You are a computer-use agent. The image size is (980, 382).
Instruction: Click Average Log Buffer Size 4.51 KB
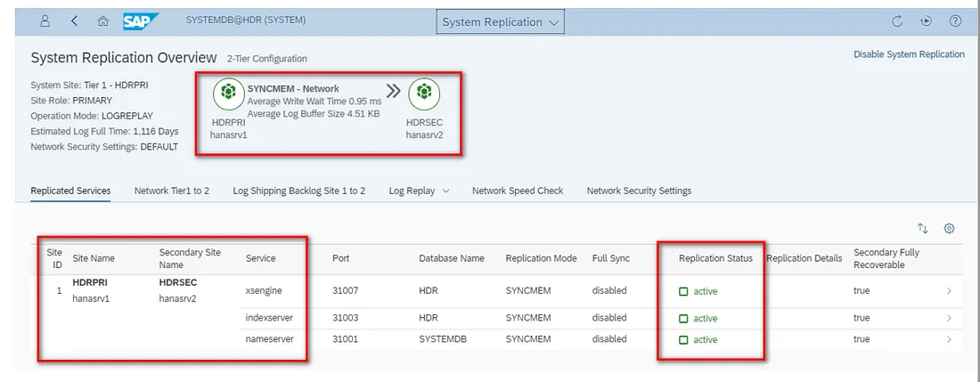(x=314, y=113)
